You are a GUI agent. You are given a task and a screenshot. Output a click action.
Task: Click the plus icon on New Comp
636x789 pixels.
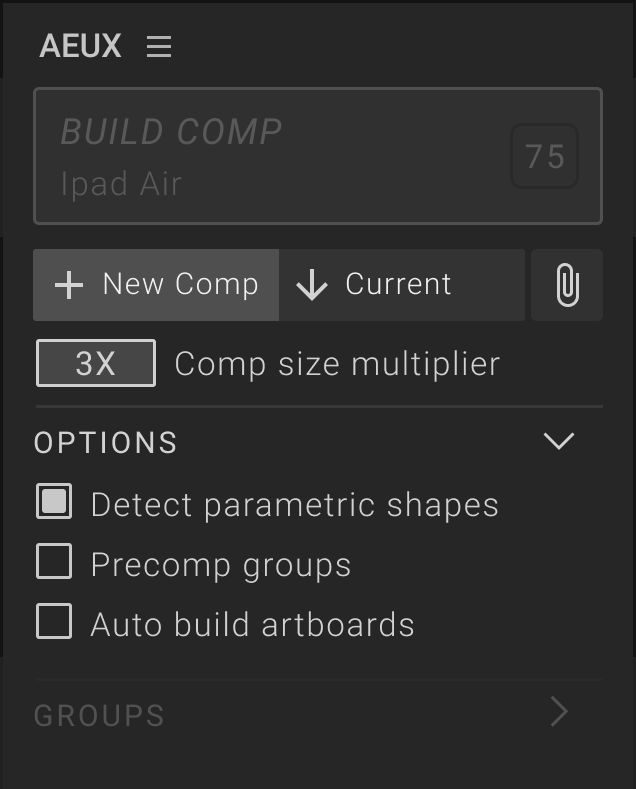click(69, 285)
